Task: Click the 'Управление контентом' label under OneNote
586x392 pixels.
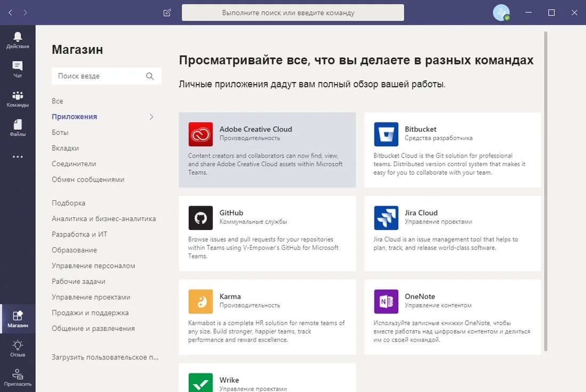Action: point(438,305)
